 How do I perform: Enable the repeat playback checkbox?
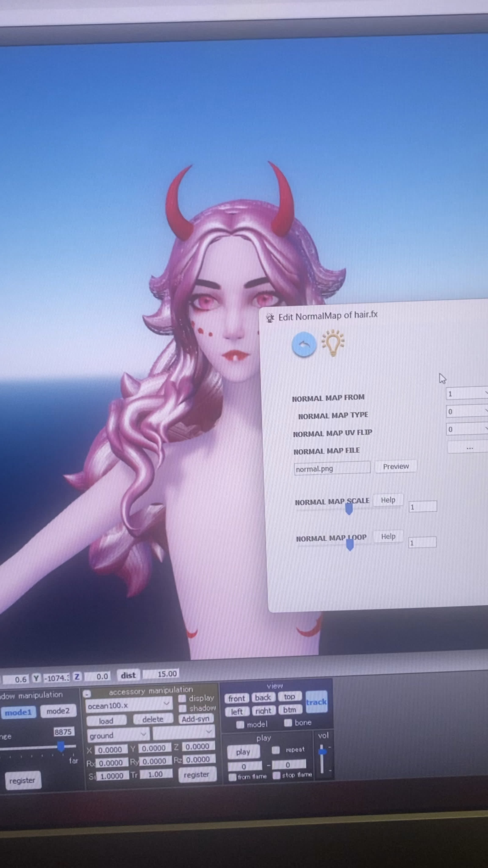[x=276, y=750]
